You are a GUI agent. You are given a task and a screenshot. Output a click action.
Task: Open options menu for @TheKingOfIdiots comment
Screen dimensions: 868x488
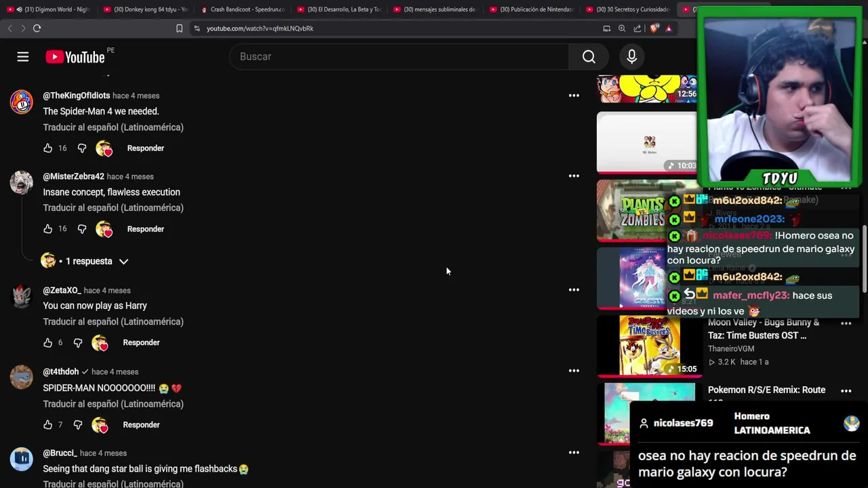(x=574, y=96)
